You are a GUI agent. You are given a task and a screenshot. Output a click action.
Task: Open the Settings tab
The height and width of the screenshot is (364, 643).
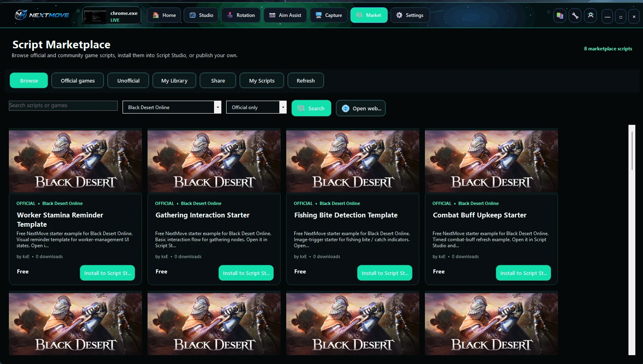click(410, 15)
